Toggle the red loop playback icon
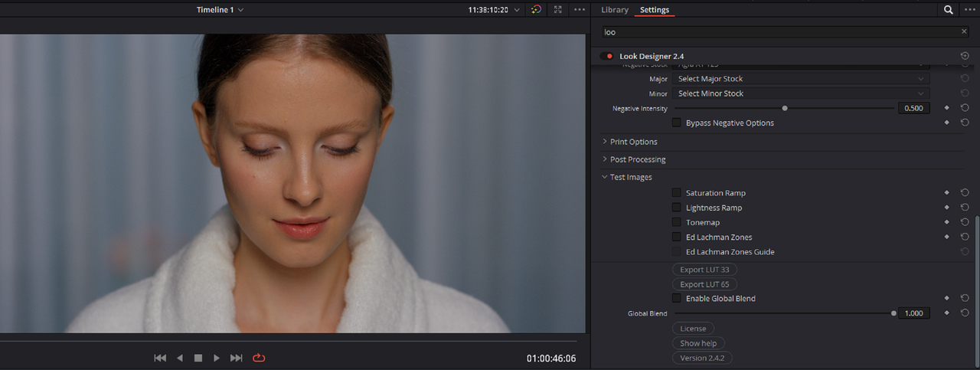 click(259, 358)
